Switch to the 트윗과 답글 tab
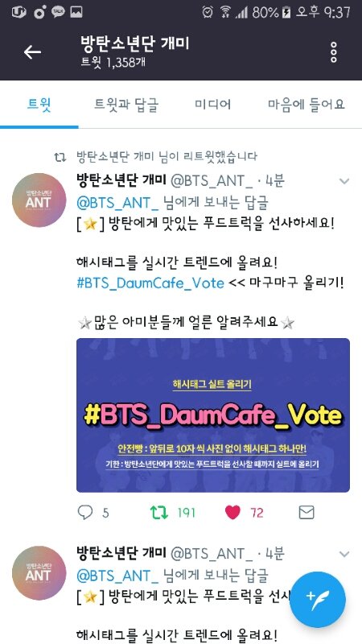The width and height of the screenshot is (362, 644). (x=126, y=105)
